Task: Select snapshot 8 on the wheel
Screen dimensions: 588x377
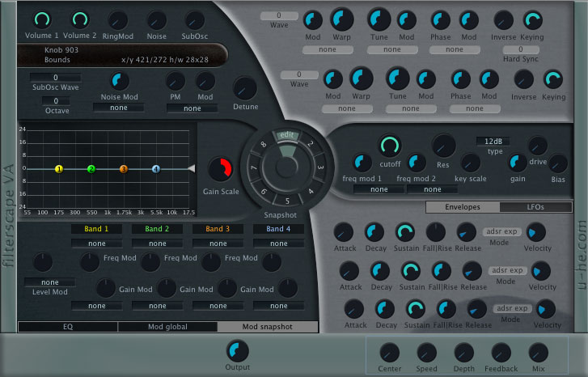Action: pos(263,145)
